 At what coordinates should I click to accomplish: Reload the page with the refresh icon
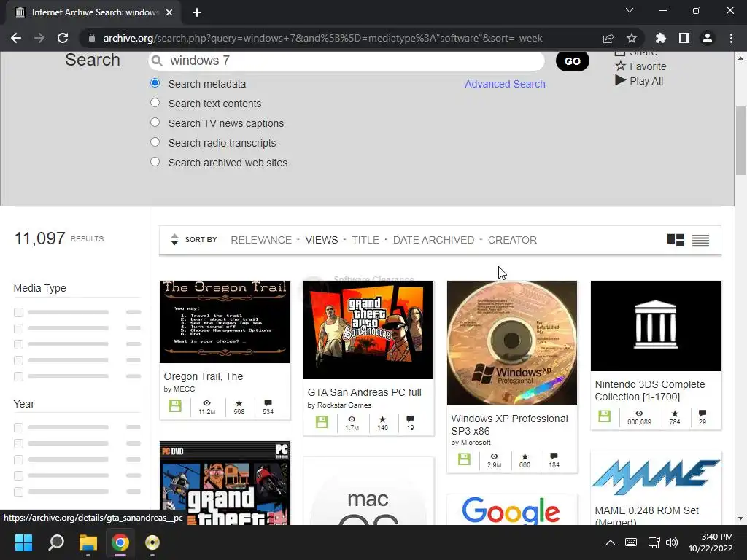coord(63,38)
